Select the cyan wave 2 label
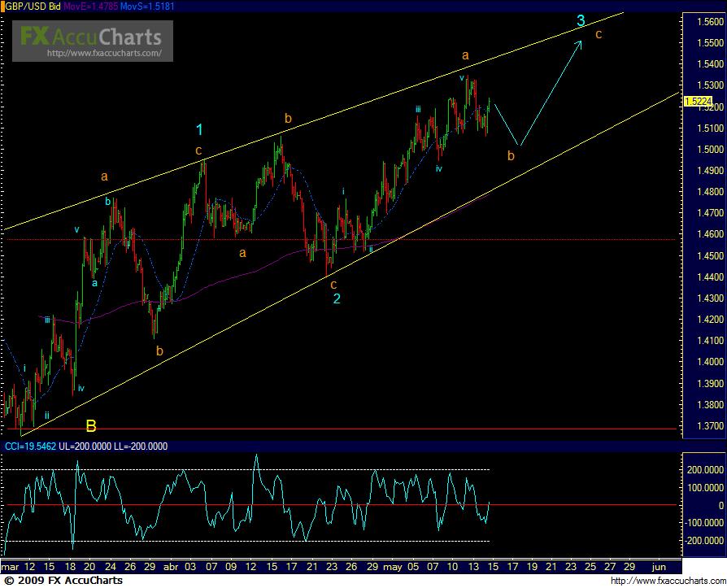Viewport: 727px width, 588px height. 336,298
